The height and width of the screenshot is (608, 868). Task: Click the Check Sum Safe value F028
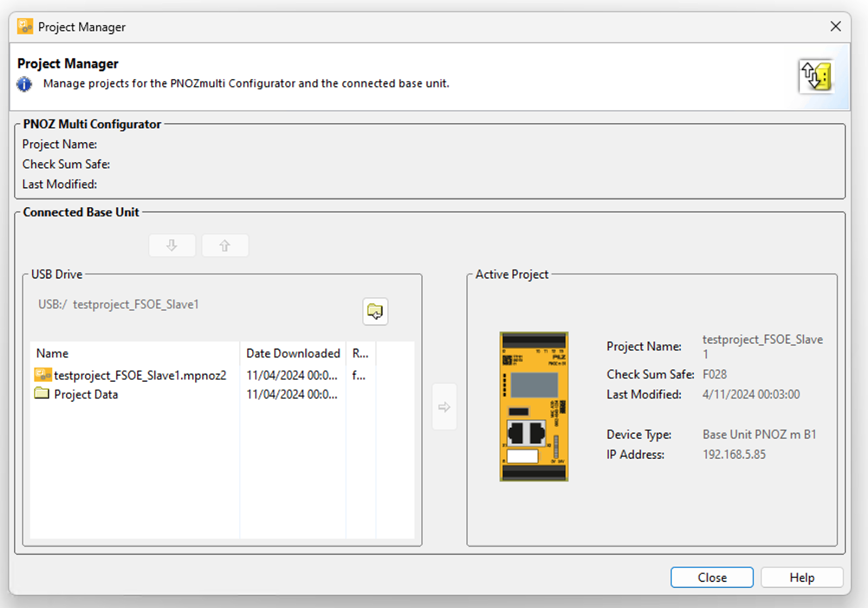(x=714, y=375)
